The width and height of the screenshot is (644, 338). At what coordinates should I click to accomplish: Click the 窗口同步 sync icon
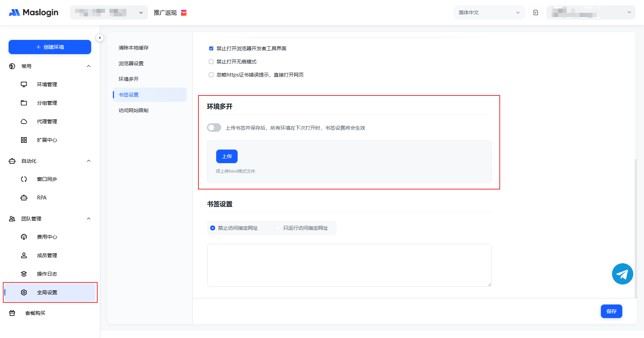point(24,179)
